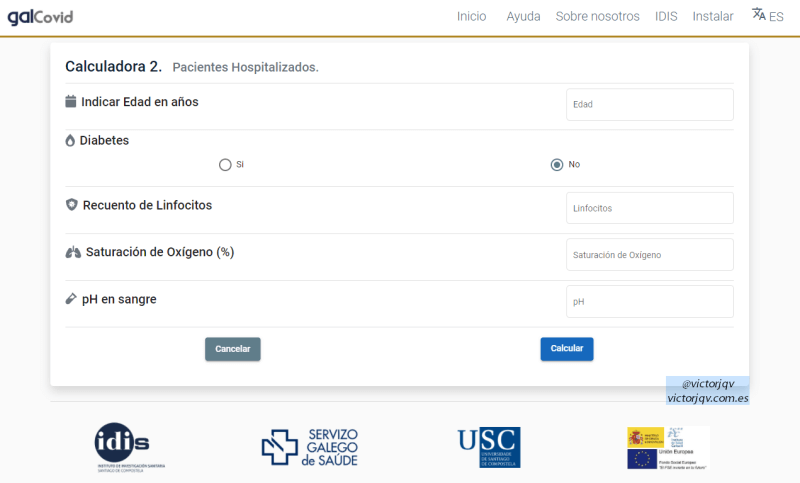Screen dimensions: 800x483
Task: Go to Inicio in the navigation
Action: pos(471,16)
